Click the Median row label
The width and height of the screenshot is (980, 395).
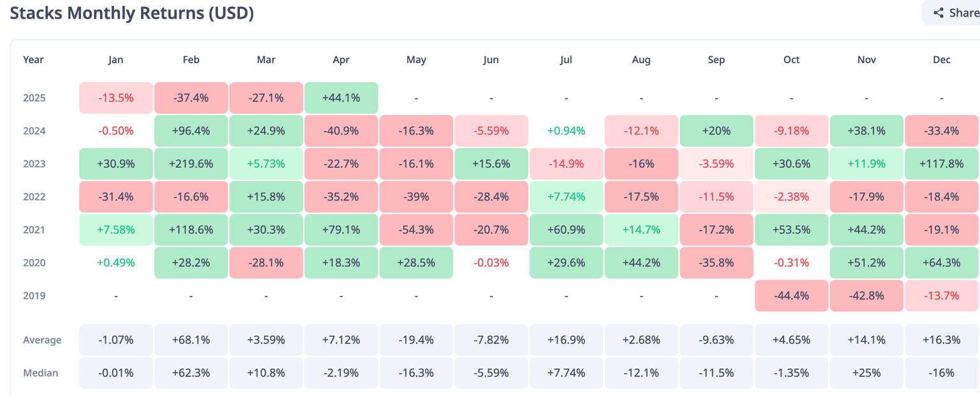point(39,373)
